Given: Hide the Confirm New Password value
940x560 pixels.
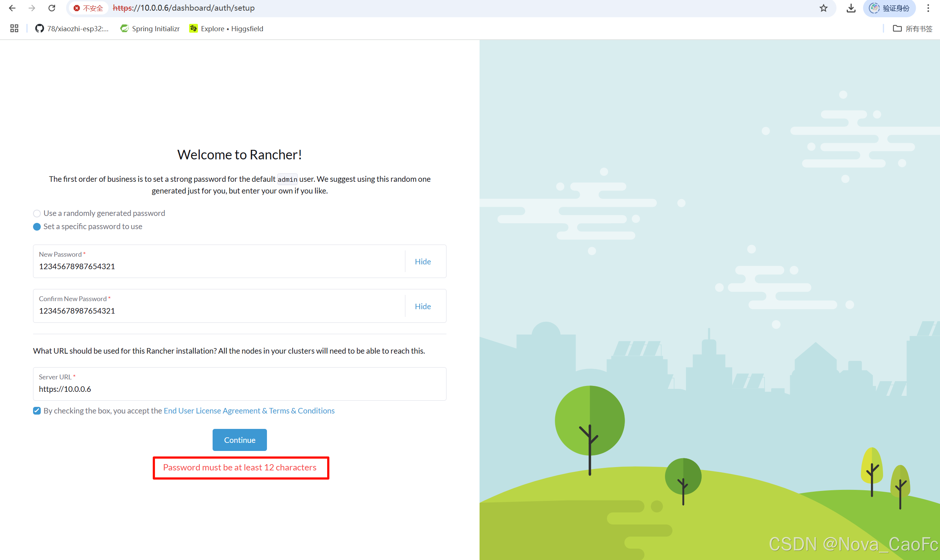Looking at the screenshot, I should 423,306.
